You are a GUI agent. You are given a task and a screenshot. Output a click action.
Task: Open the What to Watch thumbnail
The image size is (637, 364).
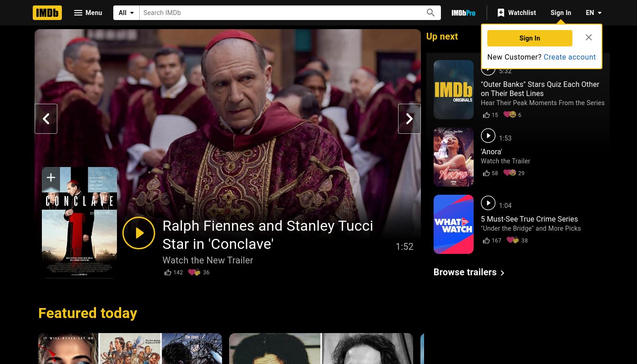click(x=454, y=224)
